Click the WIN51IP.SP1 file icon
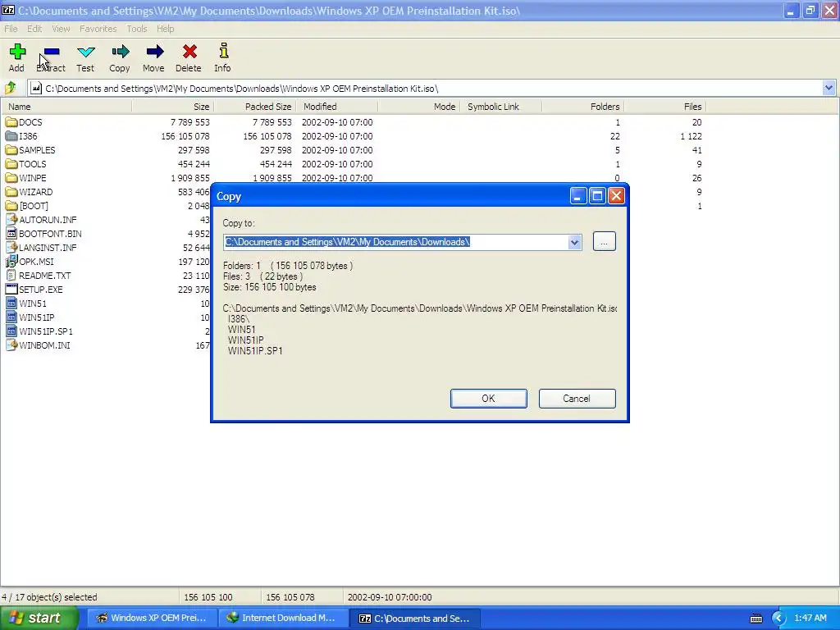 [x=11, y=331]
